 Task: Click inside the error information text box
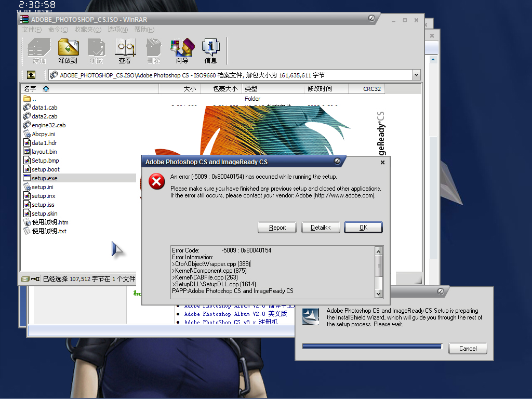pos(273,272)
